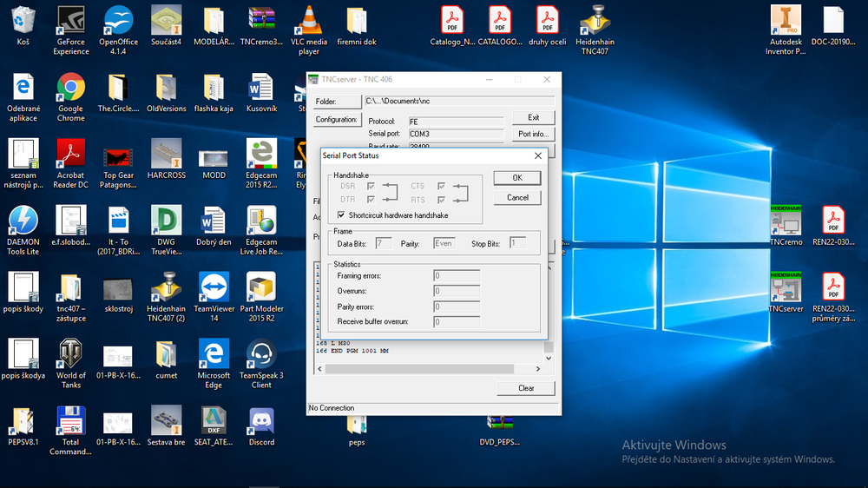The height and width of the screenshot is (488, 868).
Task: Open the Total Commander shortcut
Action: point(70,421)
